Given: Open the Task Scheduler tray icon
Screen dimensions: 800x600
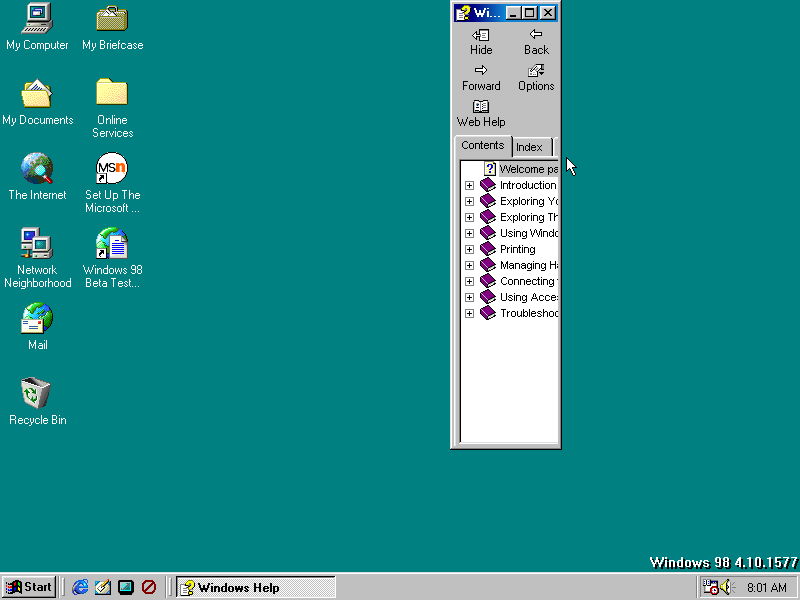Looking at the screenshot, I should (710, 587).
